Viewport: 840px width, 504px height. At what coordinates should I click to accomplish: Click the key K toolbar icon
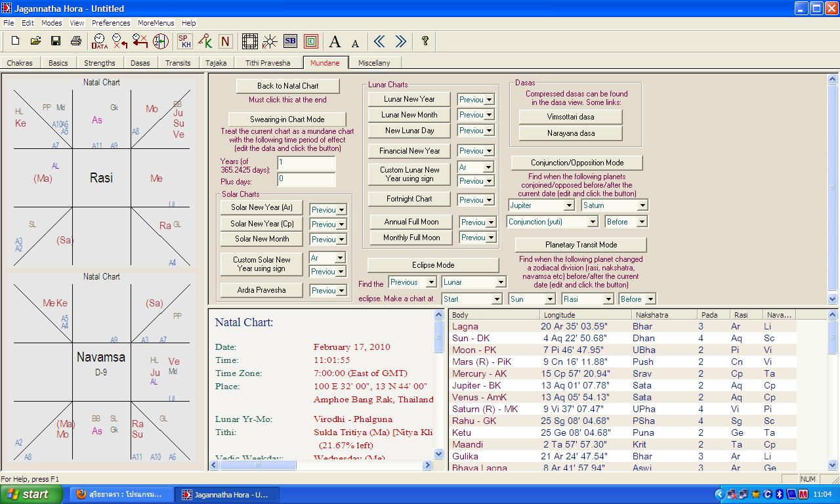point(205,41)
